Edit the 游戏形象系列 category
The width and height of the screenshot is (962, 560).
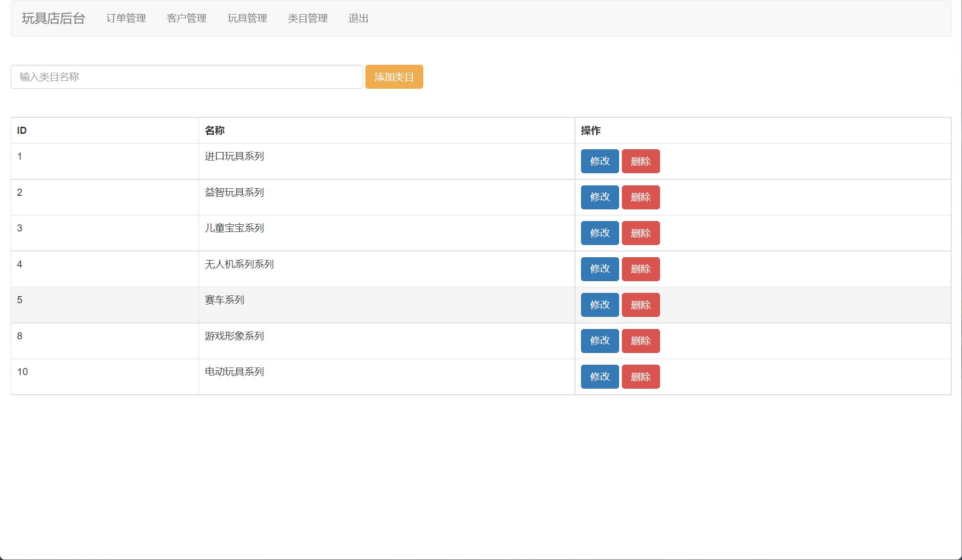click(599, 341)
